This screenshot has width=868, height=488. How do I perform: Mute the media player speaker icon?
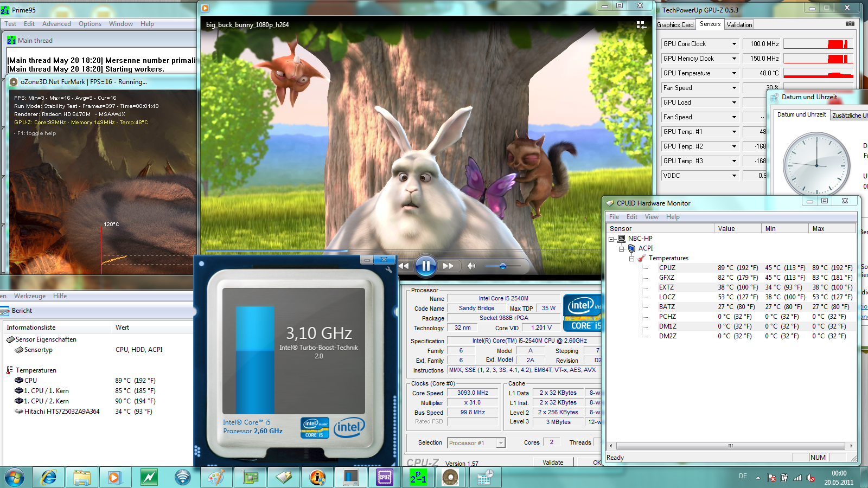(x=471, y=266)
